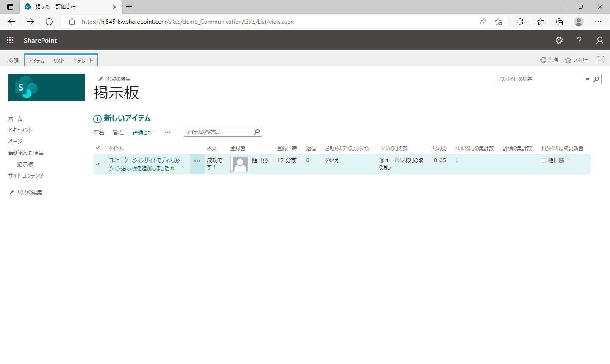Open the browser profile avatar
Screen dimensions: 610x364
(x=579, y=22)
